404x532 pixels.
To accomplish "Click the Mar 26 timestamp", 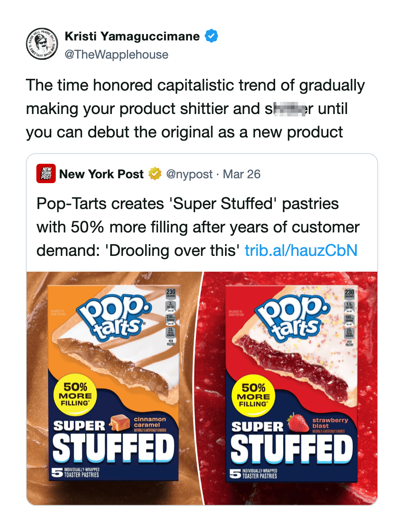I will point(242,174).
